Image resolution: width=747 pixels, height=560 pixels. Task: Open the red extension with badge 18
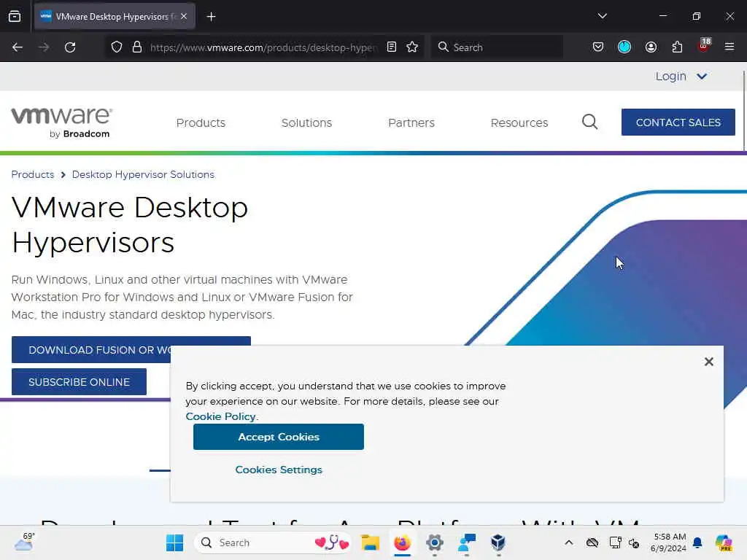coord(704,46)
